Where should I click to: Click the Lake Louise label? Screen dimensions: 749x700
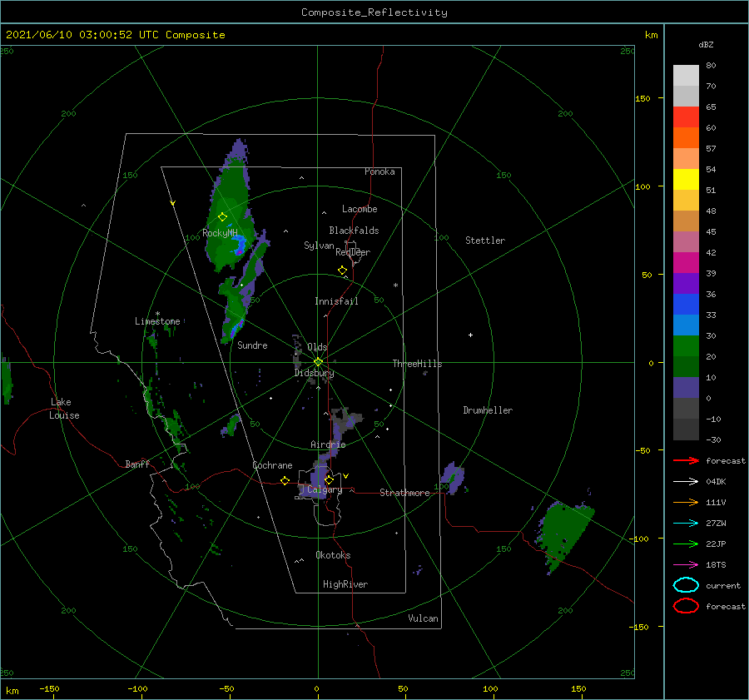[x=64, y=409]
